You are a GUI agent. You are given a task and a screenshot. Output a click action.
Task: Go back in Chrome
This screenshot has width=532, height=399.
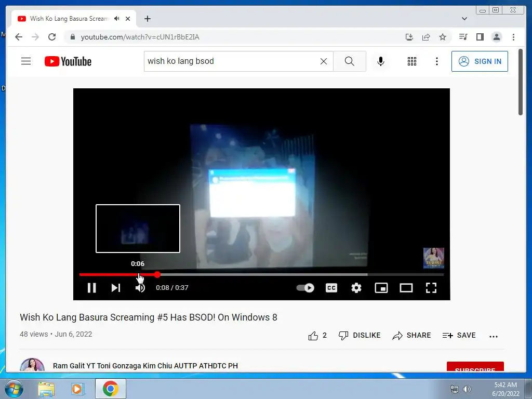[19, 37]
